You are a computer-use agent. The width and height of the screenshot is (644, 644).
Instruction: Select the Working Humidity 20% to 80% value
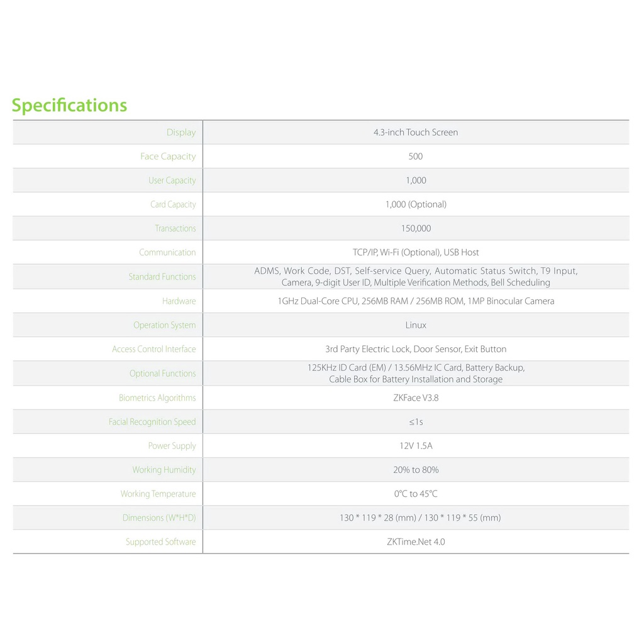tap(416, 470)
